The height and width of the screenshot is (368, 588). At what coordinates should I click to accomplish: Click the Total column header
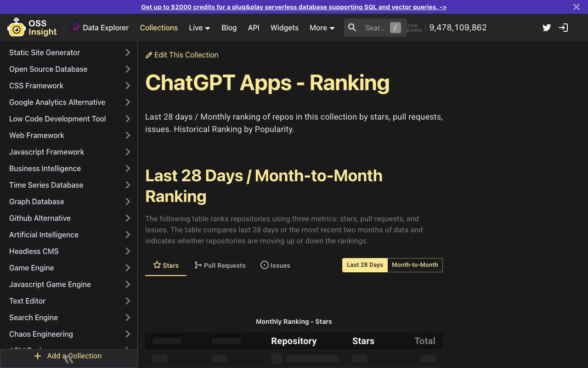pyautogui.click(x=425, y=341)
